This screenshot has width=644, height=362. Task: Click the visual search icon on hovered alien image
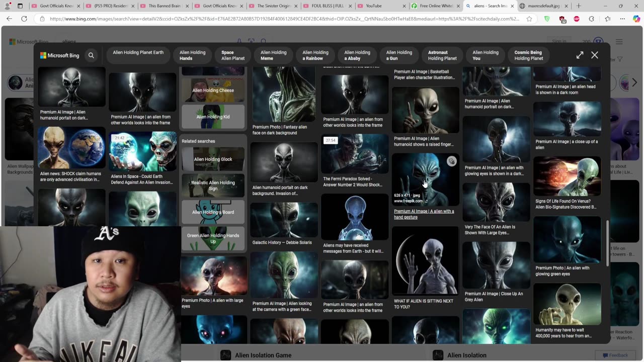(x=451, y=161)
